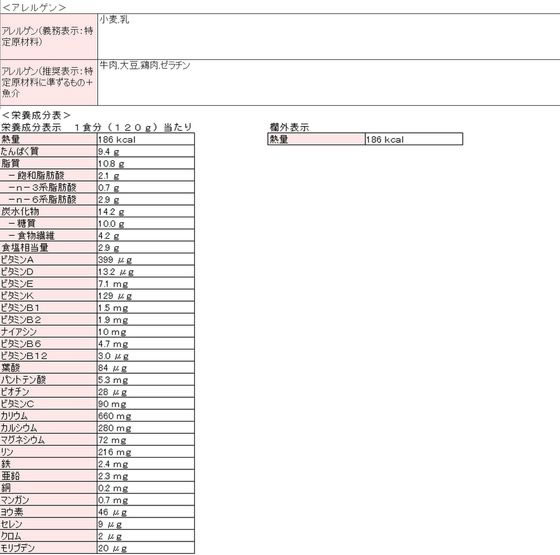This screenshot has height=555, width=560.
Task: Select the 399 μg value
Action: pos(146,259)
